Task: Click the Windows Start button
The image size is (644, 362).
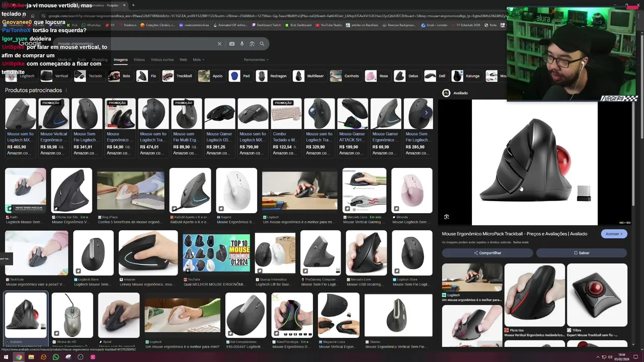Action: click(6, 357)
